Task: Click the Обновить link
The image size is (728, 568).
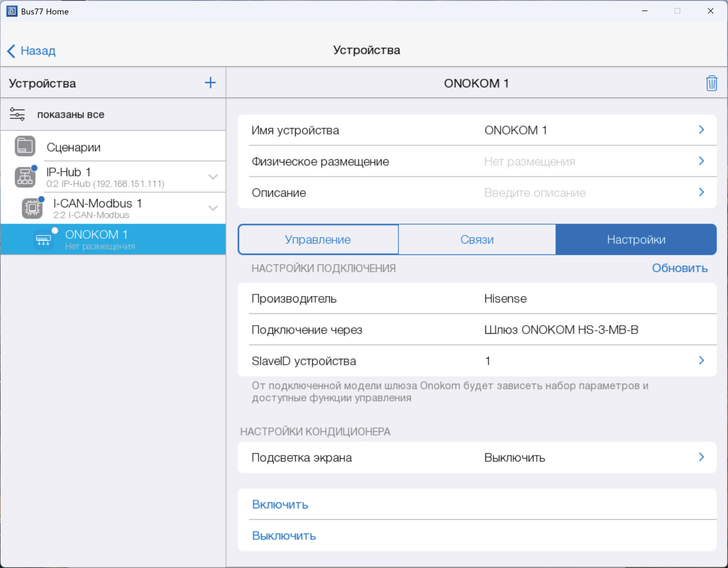Action: [x=679, y=268]
